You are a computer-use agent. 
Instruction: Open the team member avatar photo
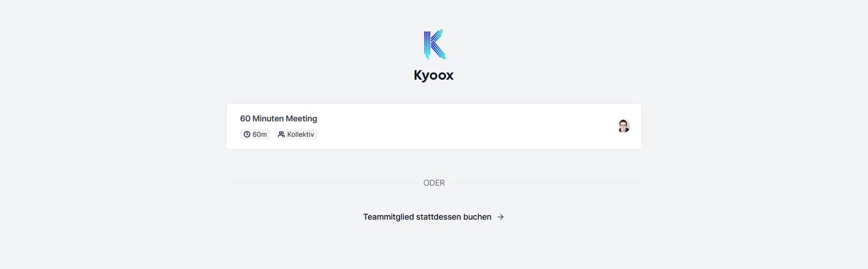click(x=623, y=126)
